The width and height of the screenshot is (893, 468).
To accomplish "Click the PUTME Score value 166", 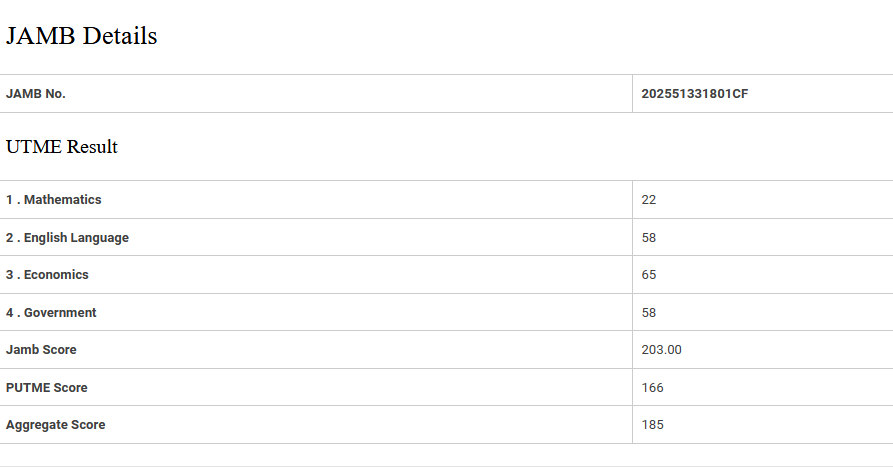I will click(652, 388).
